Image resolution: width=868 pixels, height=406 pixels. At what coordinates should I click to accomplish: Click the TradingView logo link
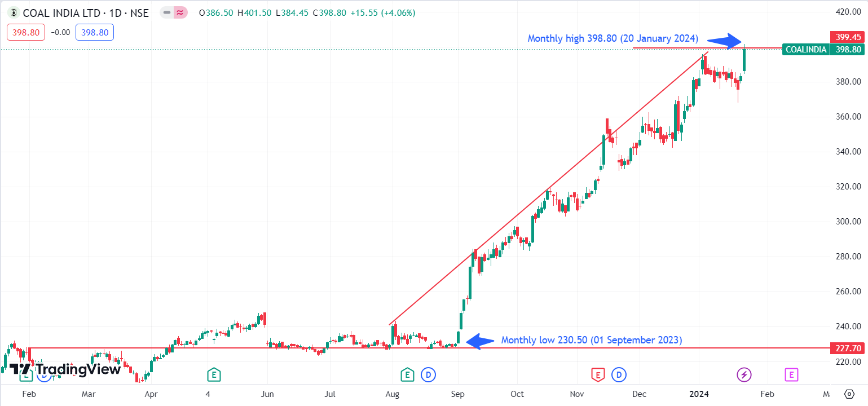65,369
